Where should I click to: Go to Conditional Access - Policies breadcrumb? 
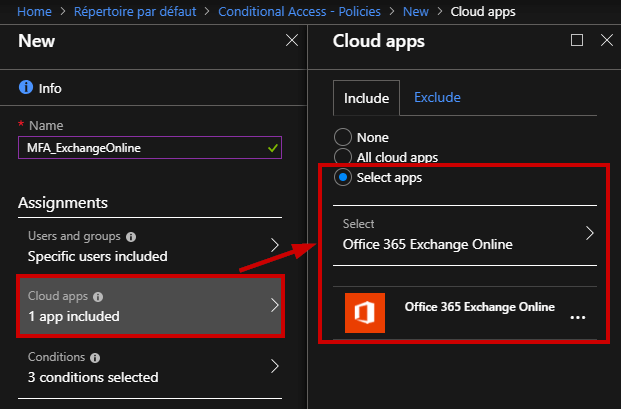[x=299, y=11]
